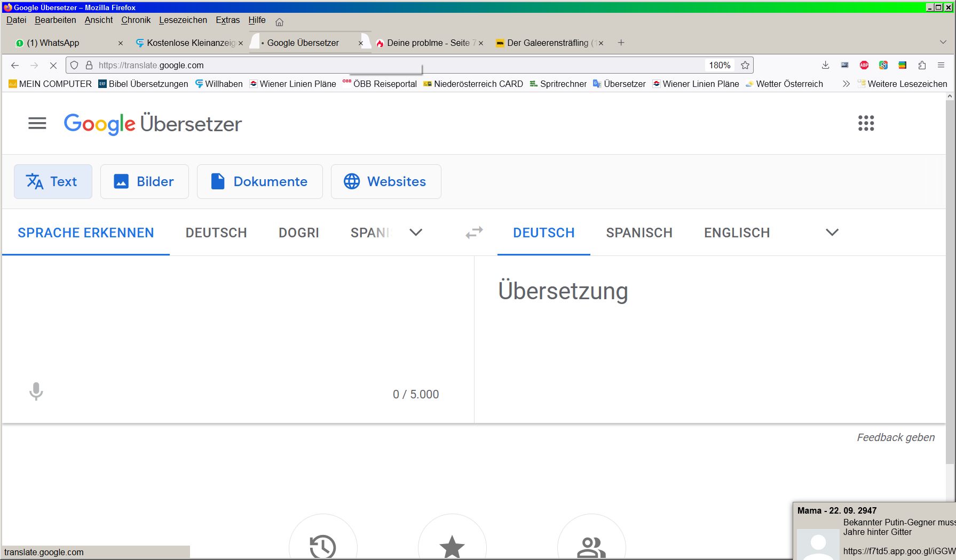Open the Google apps grid launcher
956x560 pixels.
(866, 123)
